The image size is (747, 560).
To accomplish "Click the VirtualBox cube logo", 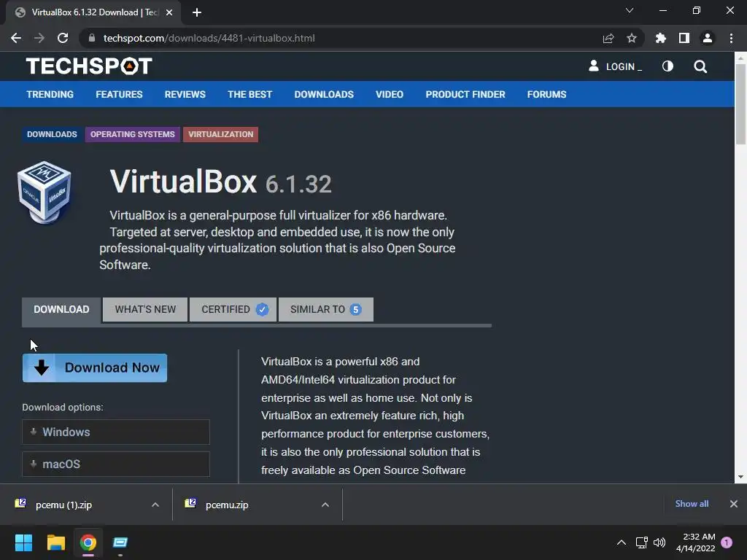I will [x=44, y=192].
